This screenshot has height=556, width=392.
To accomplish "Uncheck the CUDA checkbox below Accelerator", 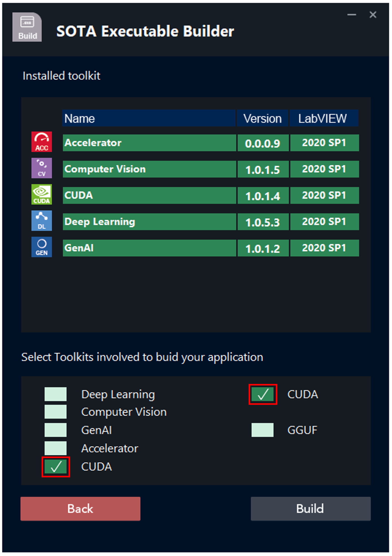I will tap(56, 467).
